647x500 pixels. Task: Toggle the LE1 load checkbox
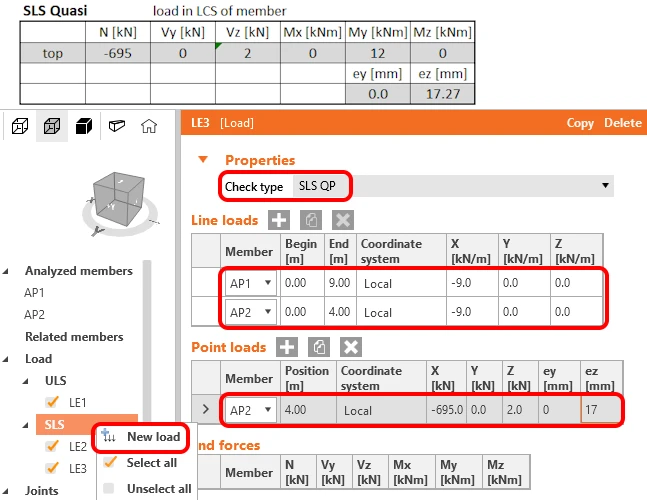point(52,402)
